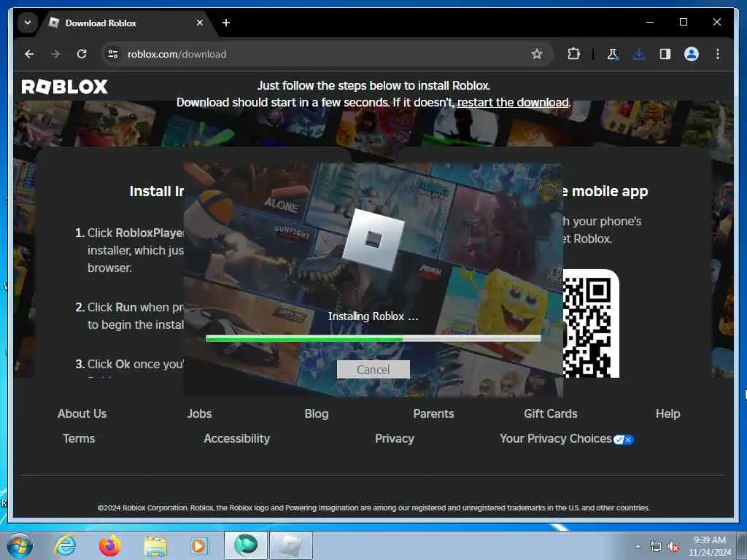Open the Extensions puzzle icon
The height and width of the screenshot is (560, 747).
[x=573, y=54]
